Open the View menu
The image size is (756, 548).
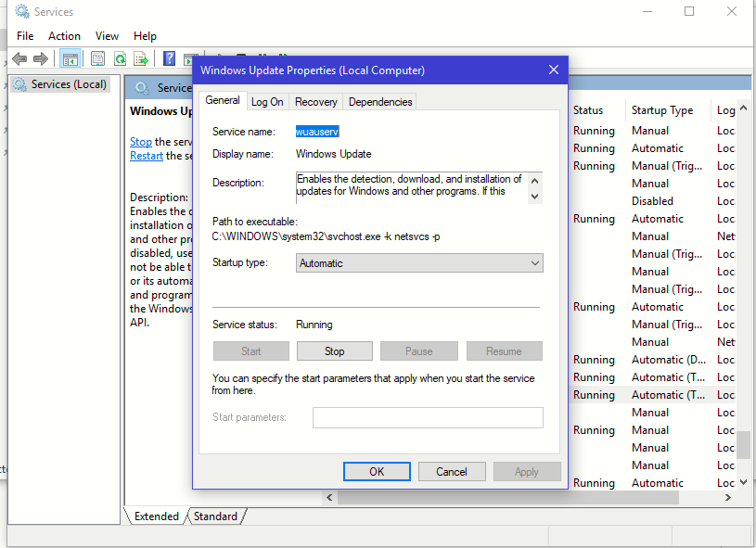point(107,36)
